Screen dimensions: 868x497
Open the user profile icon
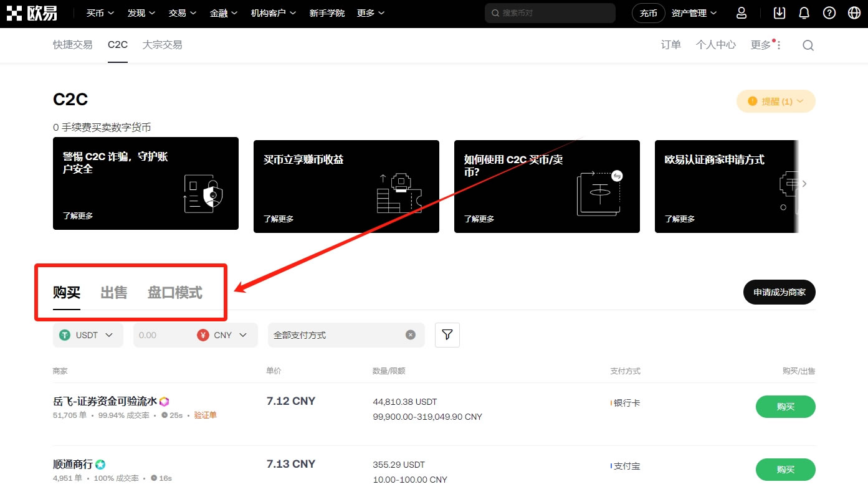pyautogui.click(x=741, y=13)
